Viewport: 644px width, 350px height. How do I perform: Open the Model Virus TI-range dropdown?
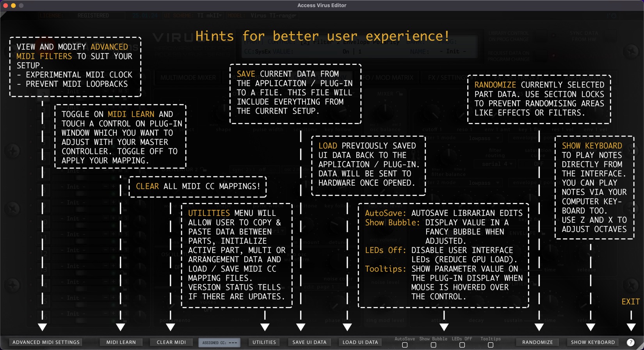coord(273,16)
